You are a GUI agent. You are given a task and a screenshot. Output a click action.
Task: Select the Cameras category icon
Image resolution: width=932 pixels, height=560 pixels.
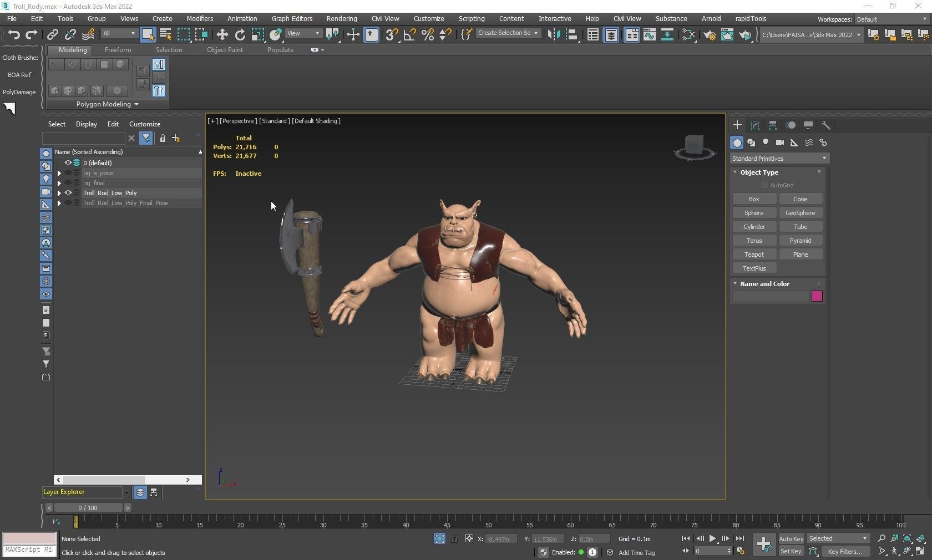[780, 142]
